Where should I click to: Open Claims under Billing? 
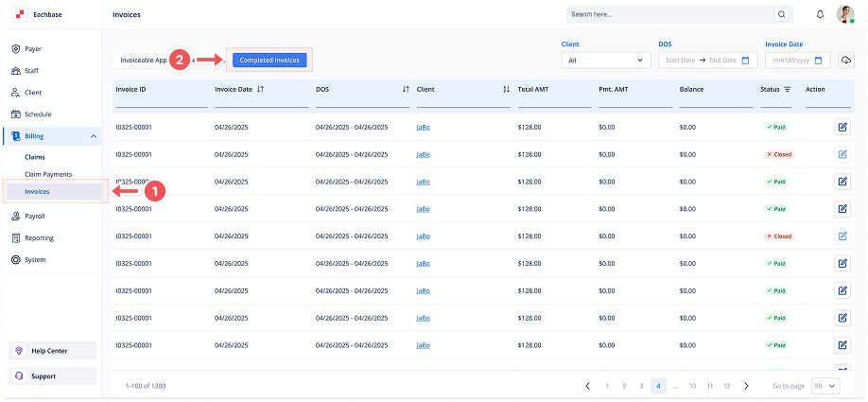coord(35,157)
